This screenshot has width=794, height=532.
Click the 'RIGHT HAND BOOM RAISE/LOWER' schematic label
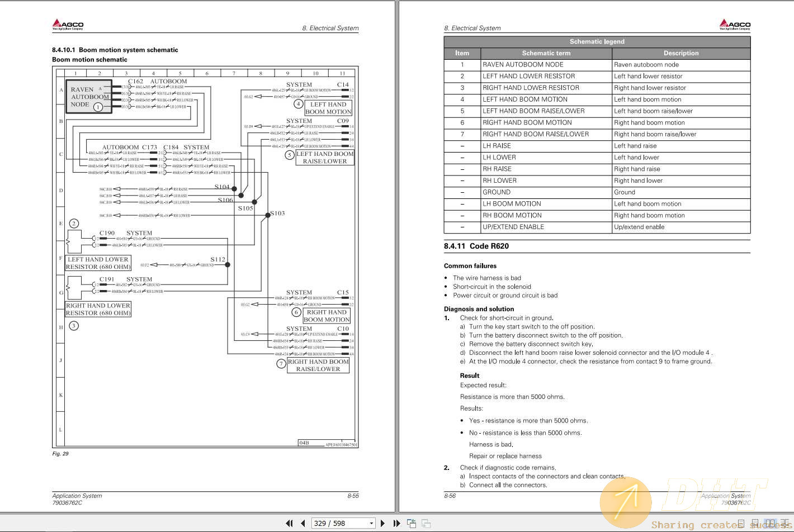[318, 365]
